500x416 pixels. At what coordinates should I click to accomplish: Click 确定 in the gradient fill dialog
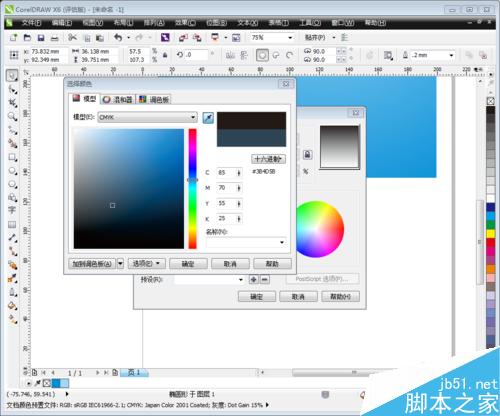click(257, 296)
